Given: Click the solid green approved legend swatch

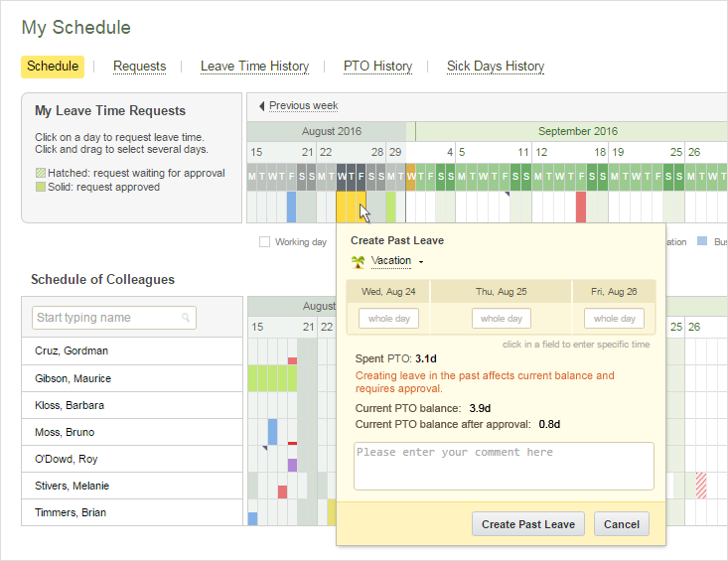Looking at the screenshot, I should [x=41, y=187].
